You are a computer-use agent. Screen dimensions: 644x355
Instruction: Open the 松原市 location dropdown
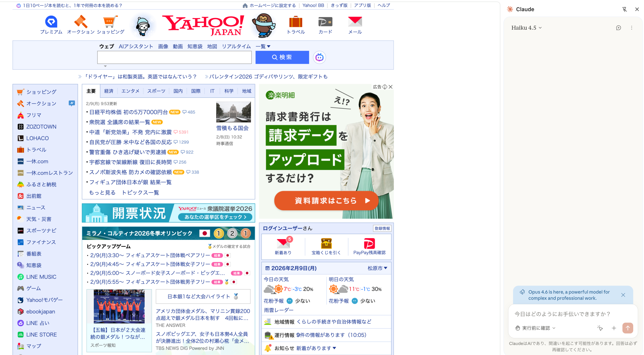[377, 268]
